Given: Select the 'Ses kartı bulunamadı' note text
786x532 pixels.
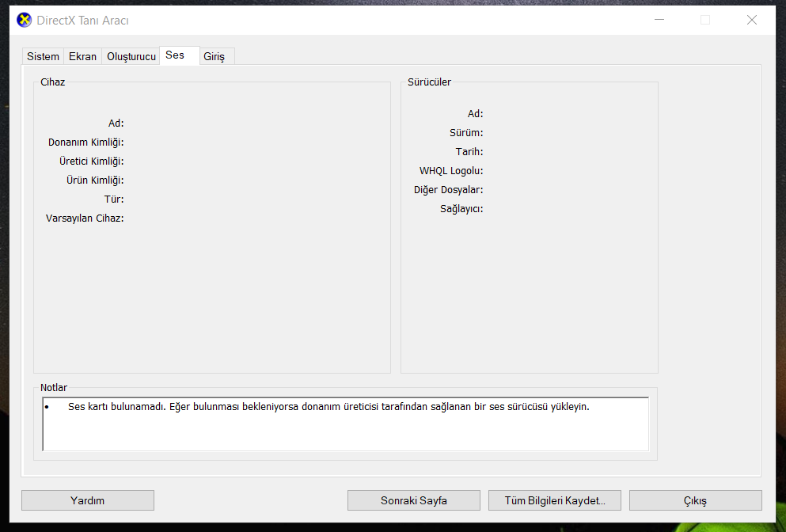Looking at the screenshot, I should [328, 407].
